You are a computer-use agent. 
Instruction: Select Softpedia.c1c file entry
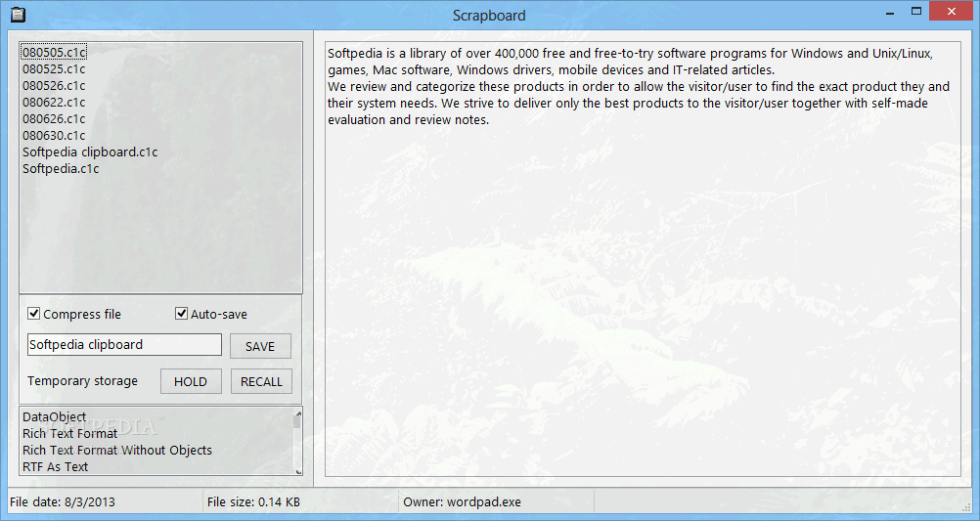point(61,169)
